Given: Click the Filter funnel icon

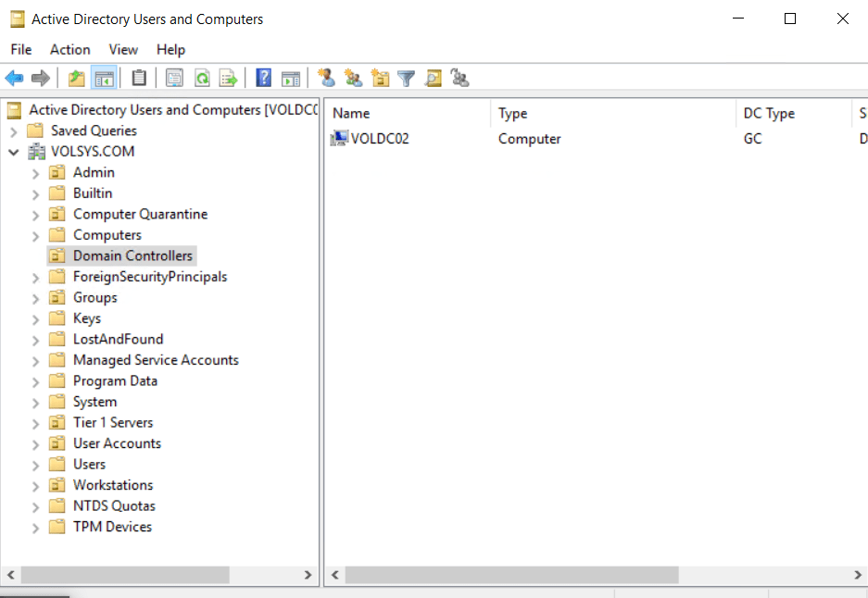Looking at the screenshot, I should click(406, 79).
